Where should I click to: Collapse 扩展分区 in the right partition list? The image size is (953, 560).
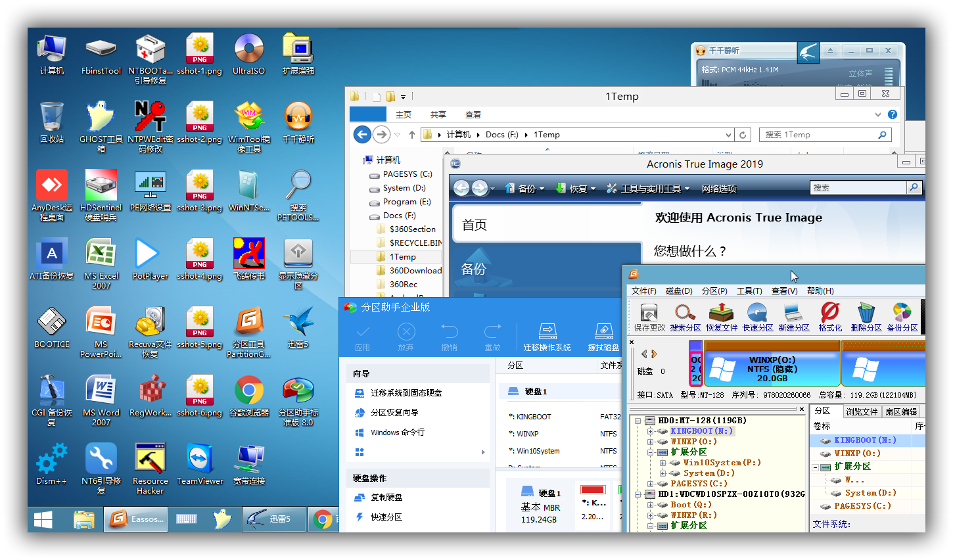[x=816, y=467]
